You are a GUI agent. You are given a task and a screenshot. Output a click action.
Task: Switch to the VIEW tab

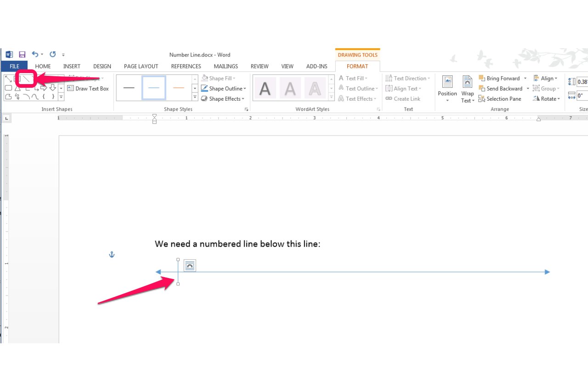287,66
